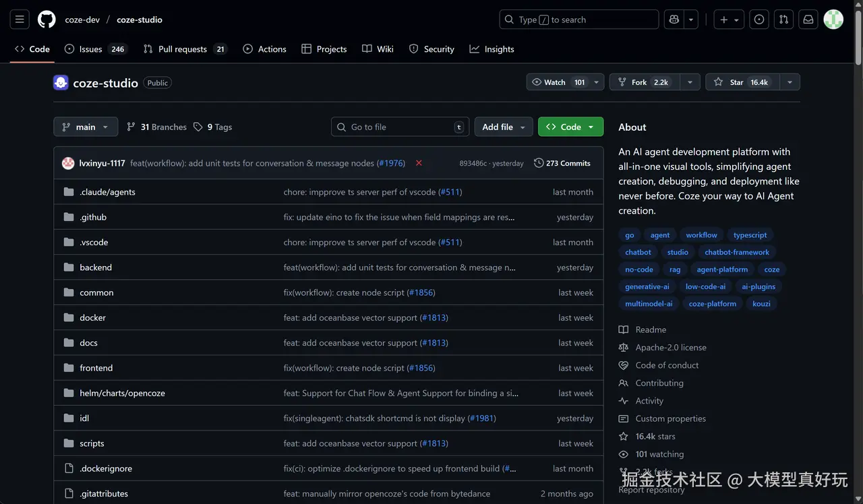View the 31 Branches link

tap(156, 127)
